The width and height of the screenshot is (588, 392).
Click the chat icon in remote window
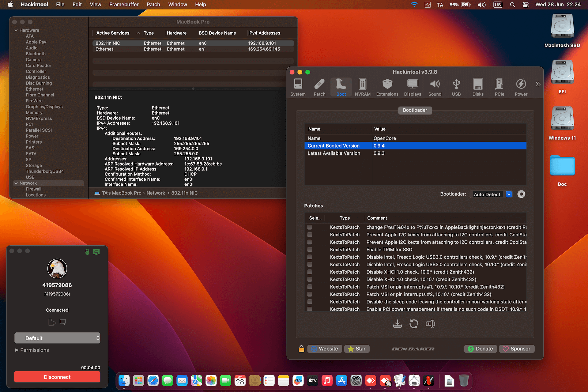(63, 322)
